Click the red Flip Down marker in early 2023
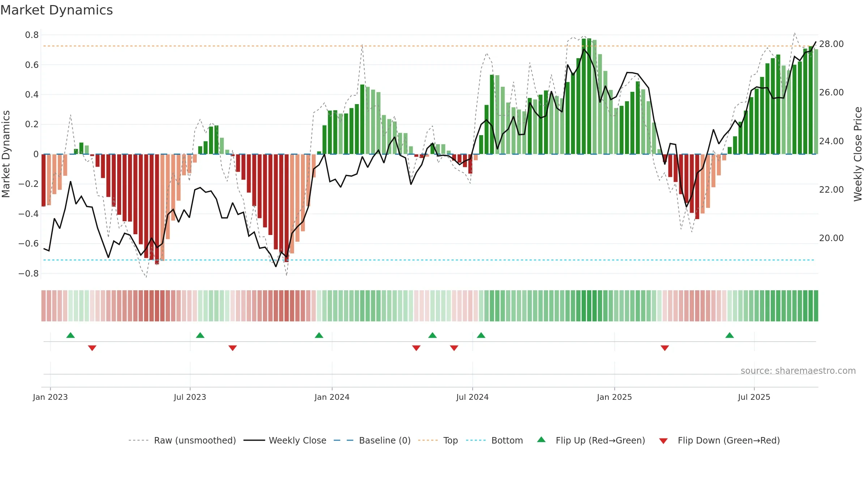Image resolution: width=868 pixels, height=488 pixels. (92, 348)
